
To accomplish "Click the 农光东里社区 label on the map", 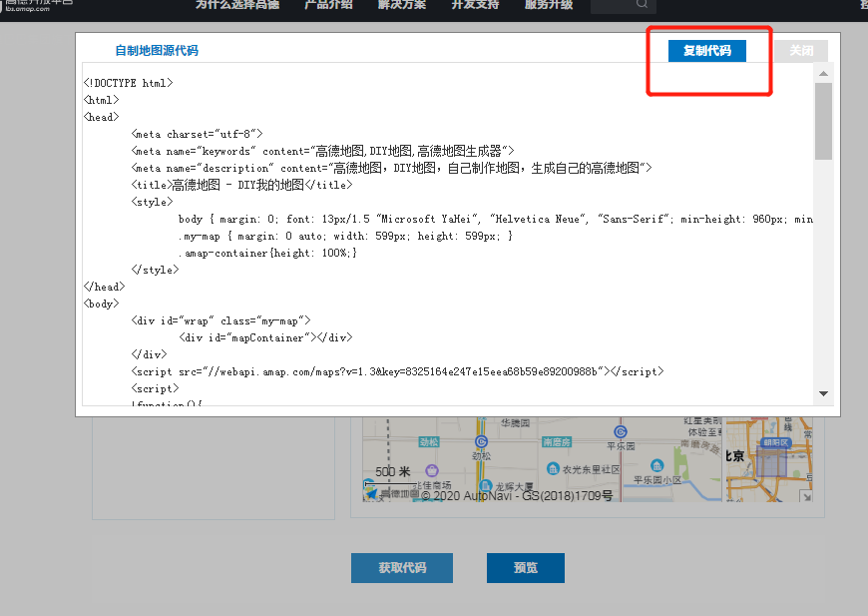I will click(x=592, y=469).
